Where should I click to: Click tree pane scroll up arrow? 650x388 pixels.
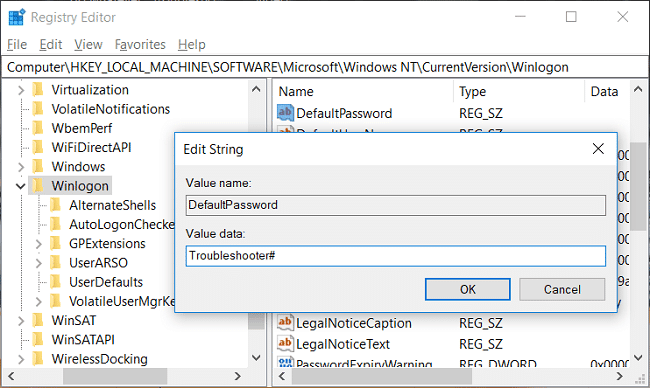tap(256, 89)
